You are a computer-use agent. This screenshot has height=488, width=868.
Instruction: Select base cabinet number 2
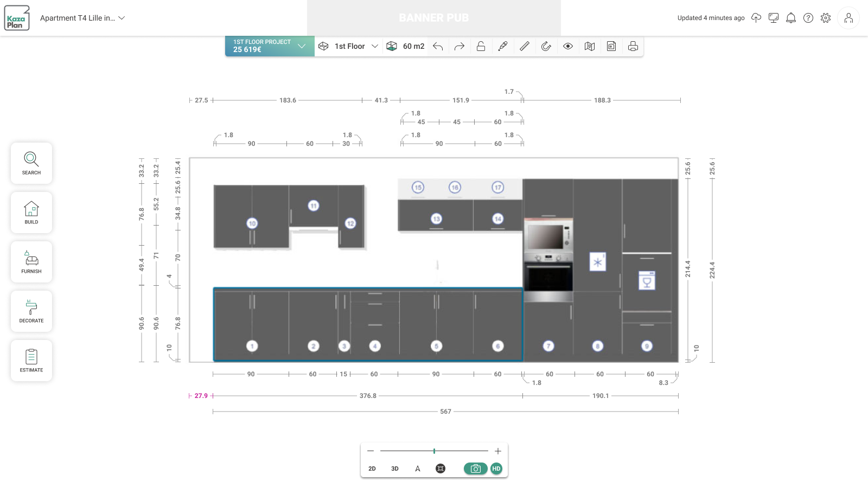coord(314,346)
